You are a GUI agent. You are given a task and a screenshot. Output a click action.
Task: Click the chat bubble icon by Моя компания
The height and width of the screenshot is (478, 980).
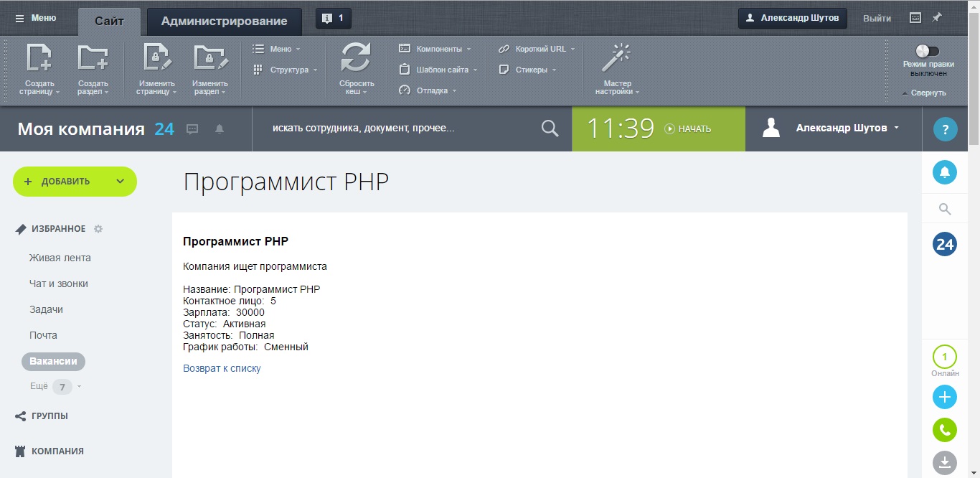pos(192,129)
